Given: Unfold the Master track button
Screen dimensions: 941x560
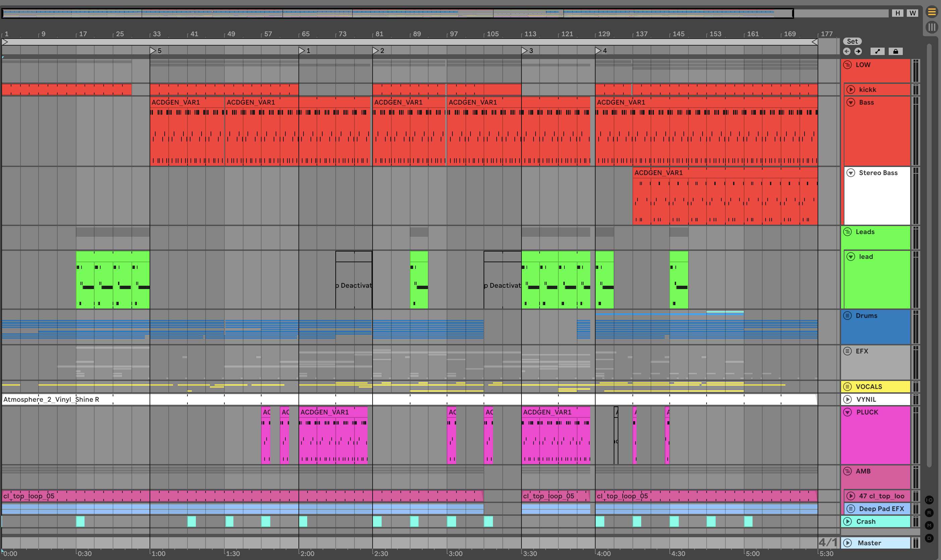Looking at the screenshot, I should [x=847, y=543].
